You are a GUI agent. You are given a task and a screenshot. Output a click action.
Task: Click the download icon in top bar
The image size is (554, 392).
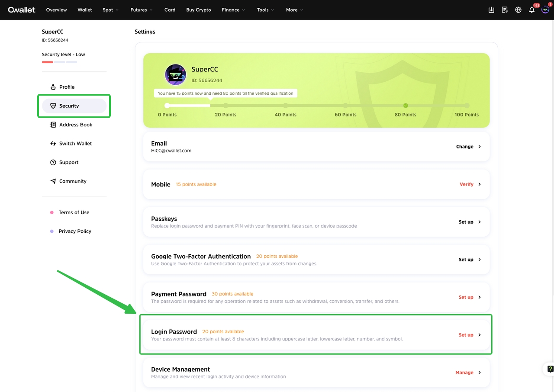[491, 10]
